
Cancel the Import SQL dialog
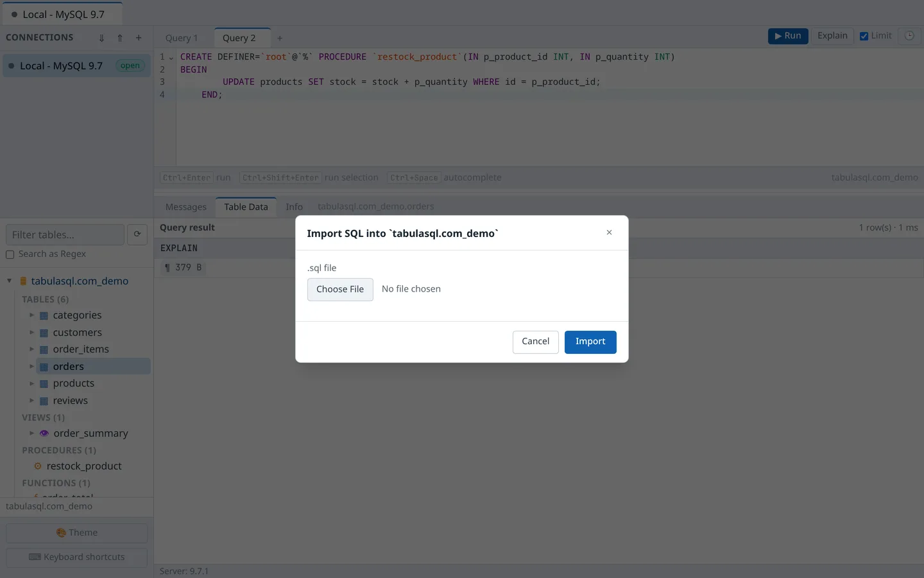click(x=535, y=342)
